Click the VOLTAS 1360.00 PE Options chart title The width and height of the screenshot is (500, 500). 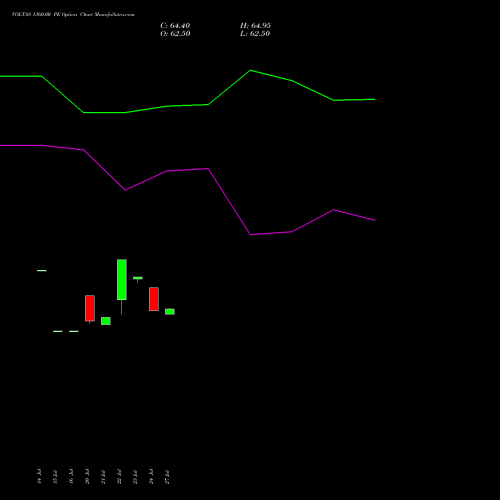pyautogui.click(x=73, y=15)
